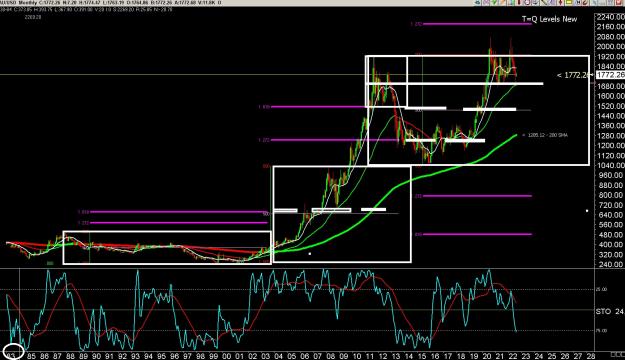Select year 11 on the time axis
This screenshot has width=625, height=360.
[369, 356]
